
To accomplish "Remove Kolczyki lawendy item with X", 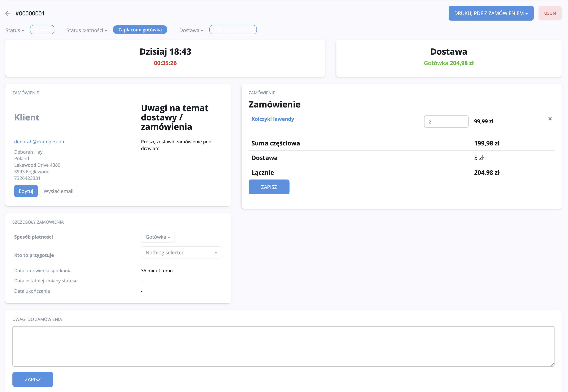I will point(550,119).
